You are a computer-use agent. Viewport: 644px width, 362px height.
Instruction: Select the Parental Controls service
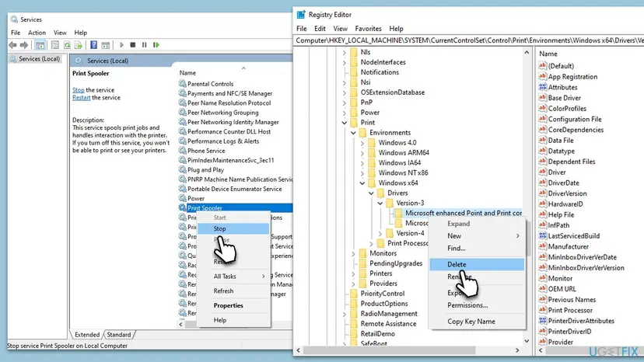click(x=210, y=84)
